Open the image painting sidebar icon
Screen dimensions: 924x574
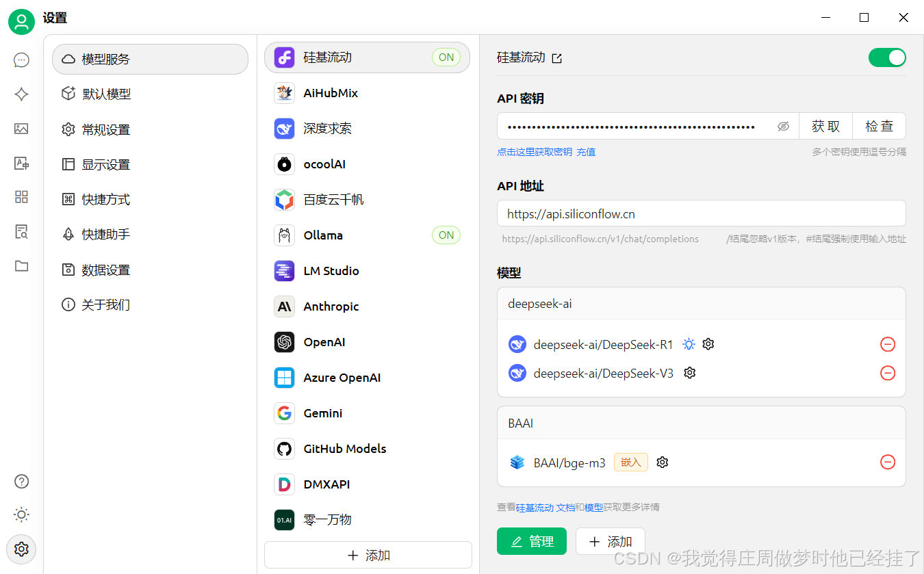coord(22,129)
